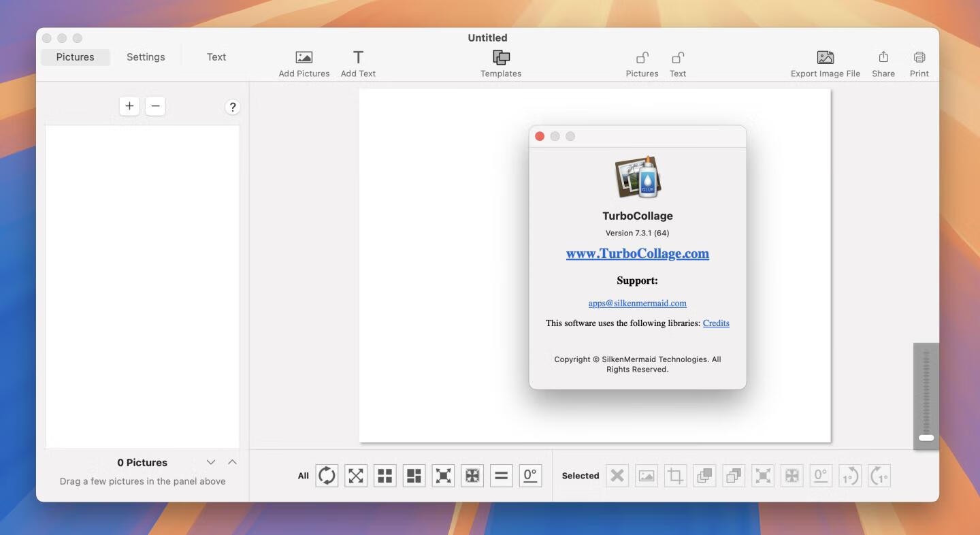980x535 pixels.
Task: Select the shuffle positions crossed-arrows icon
Action: [x=355, y=475]
